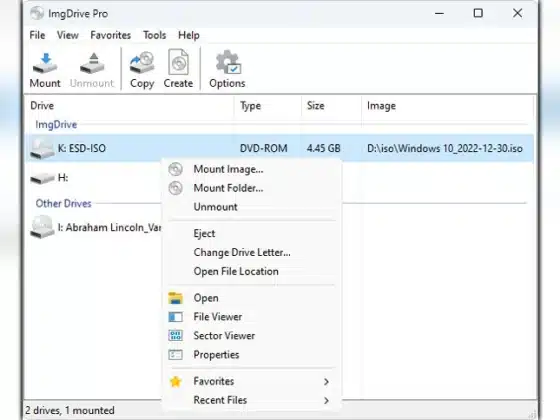Click status text '2 drives, 1 mounted'
This screenshot has width=560, height=420.
(70, 410)
